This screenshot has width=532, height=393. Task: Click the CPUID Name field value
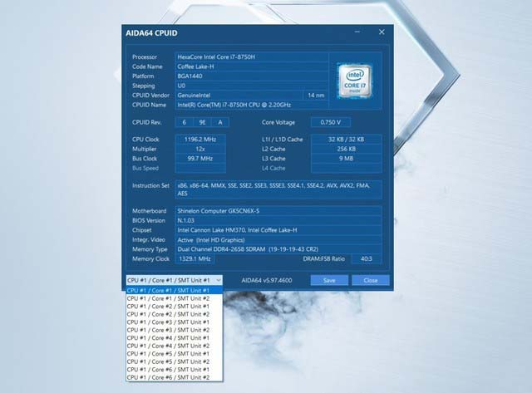(x=249, y=105)
